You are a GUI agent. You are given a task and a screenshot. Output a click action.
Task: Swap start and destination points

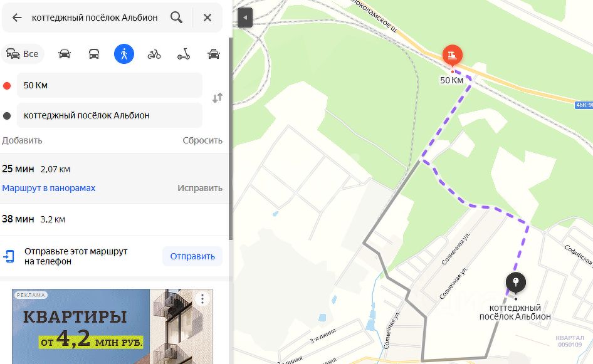tap(218, 98)
